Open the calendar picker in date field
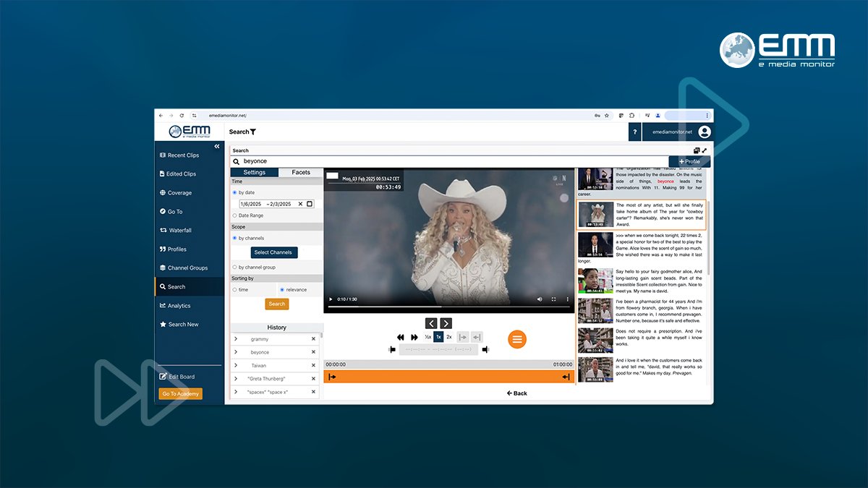This screenshot has width=868, height=488. [310, 204]
